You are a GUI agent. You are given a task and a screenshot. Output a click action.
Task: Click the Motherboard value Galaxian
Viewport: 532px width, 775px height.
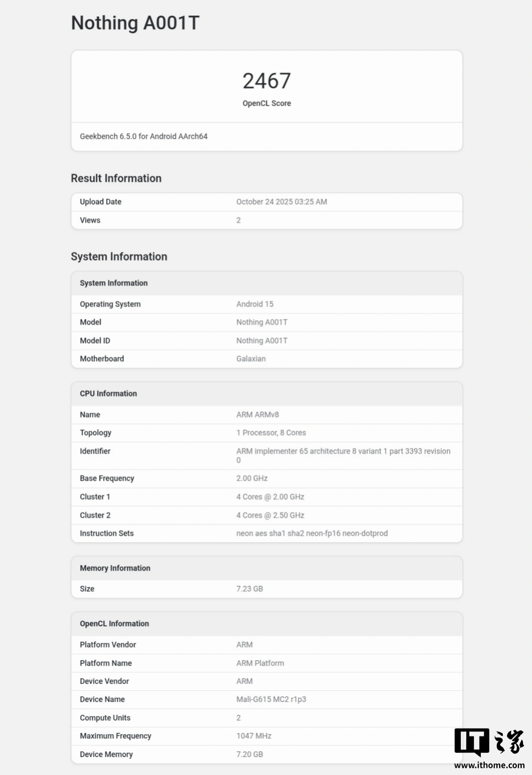click(251, 359)
